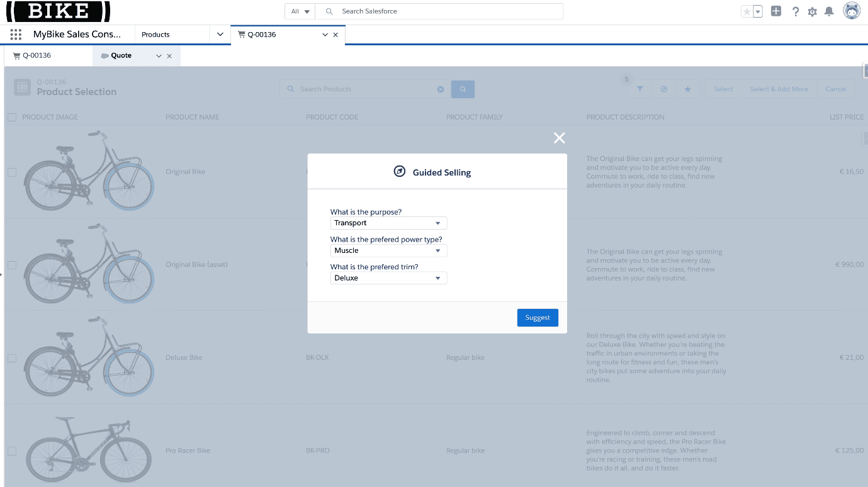Click the Guided Selling compass icon
The image size is (868, 487).
[x=400, y=172]
